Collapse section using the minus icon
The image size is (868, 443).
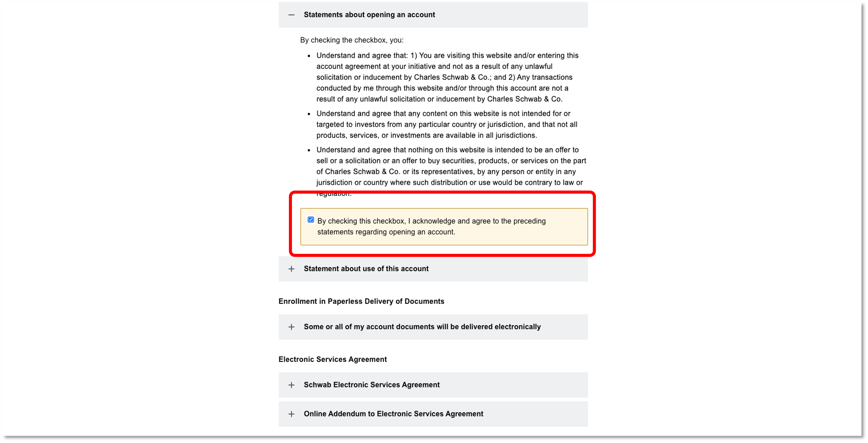point(292,15)
